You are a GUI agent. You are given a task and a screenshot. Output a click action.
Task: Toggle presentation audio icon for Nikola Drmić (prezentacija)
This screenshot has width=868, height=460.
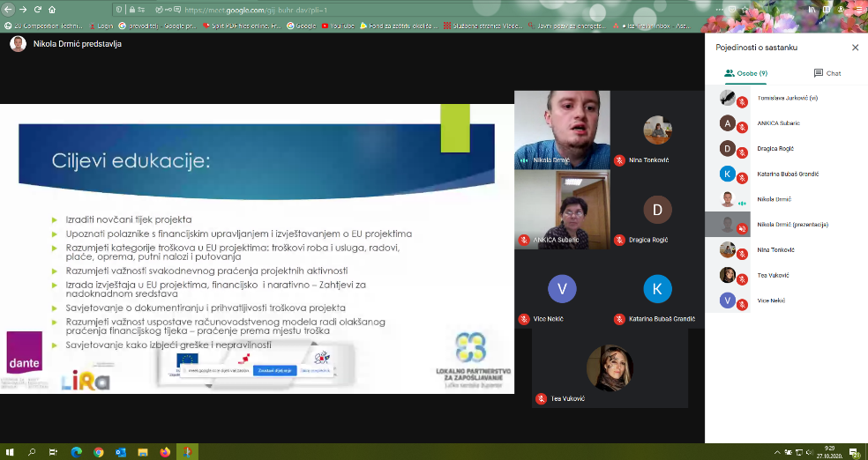click(742, 228)
